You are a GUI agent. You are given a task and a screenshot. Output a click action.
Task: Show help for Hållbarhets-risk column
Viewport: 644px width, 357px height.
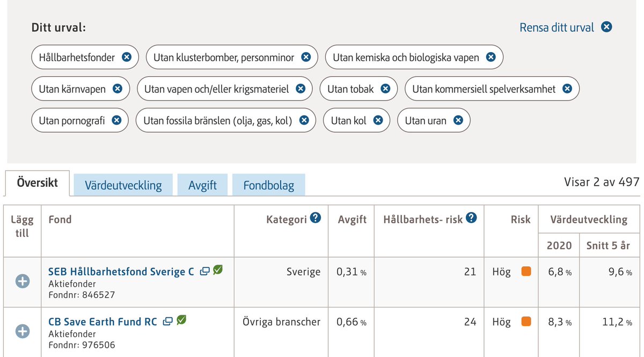pyautogui.click(x=471, y=218)
